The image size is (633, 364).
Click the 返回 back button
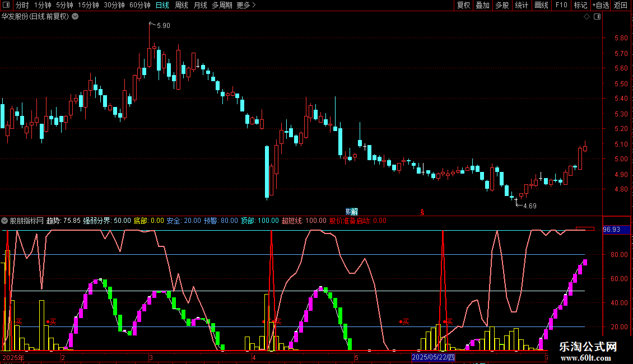pos(621,5)
